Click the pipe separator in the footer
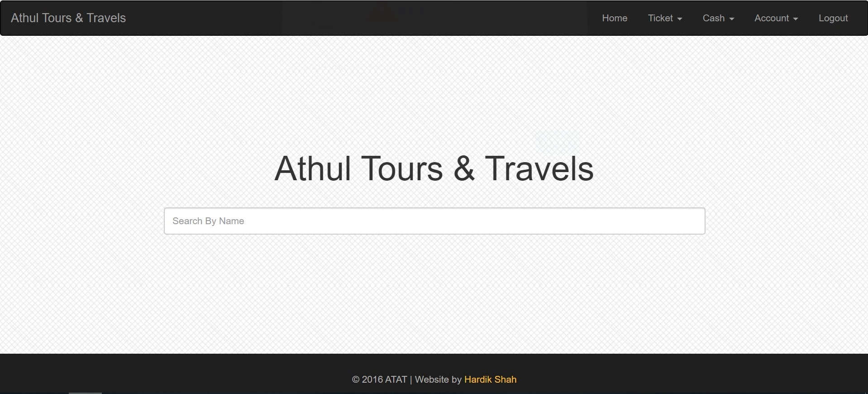 tap(411, 380)
